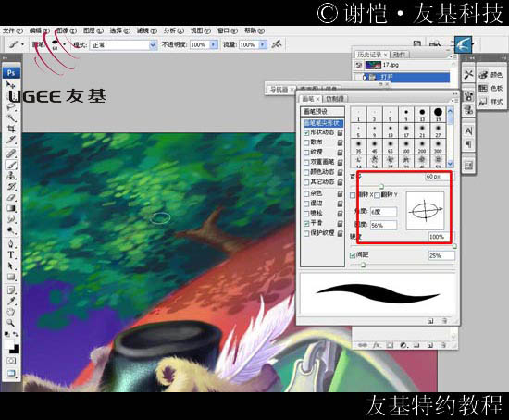Open the blend mode dropdown showing 正常
This screenshot has width=509, height=420.
click(x=123, y=44)
